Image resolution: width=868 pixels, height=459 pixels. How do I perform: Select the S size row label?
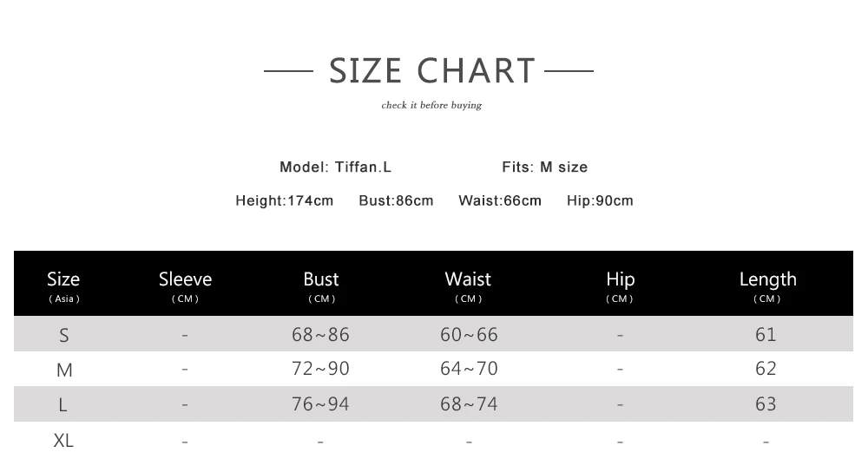pos(64,335)
